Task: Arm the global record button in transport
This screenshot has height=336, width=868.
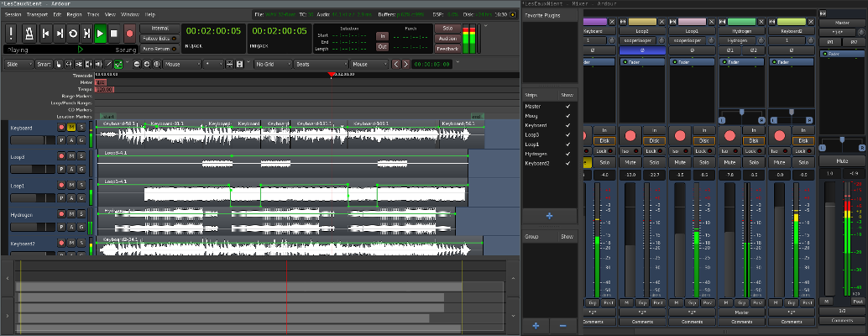Action: (129, 34)
